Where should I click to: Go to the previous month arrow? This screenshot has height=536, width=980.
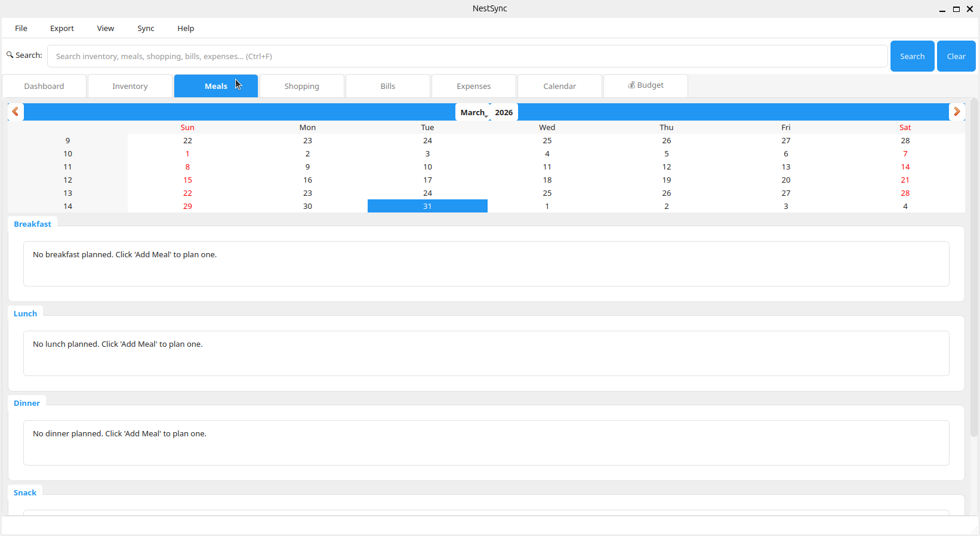(16, 112)
